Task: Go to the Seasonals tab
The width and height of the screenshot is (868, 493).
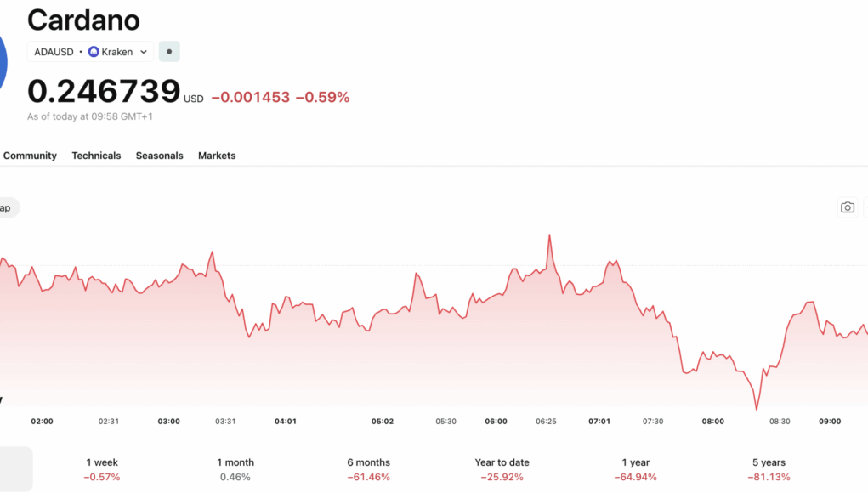Action: [x=159, y=156]
